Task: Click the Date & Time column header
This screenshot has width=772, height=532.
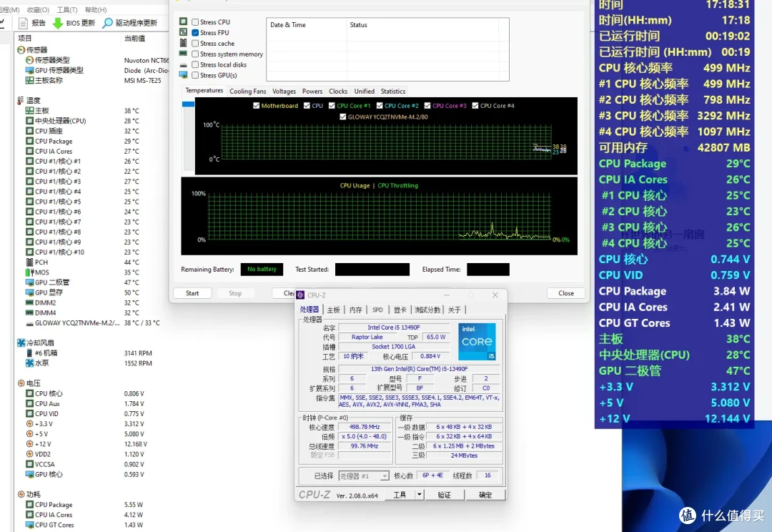Action: 306,24
